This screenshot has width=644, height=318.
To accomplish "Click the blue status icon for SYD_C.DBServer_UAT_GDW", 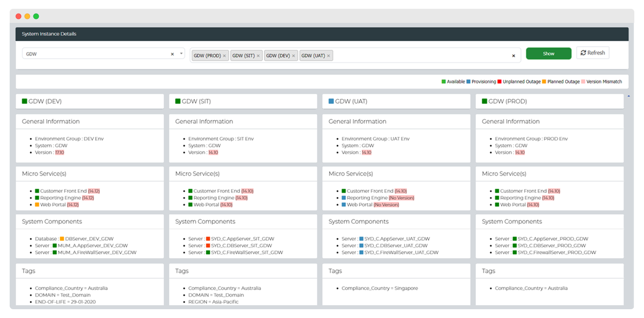I will coord(361,246).
